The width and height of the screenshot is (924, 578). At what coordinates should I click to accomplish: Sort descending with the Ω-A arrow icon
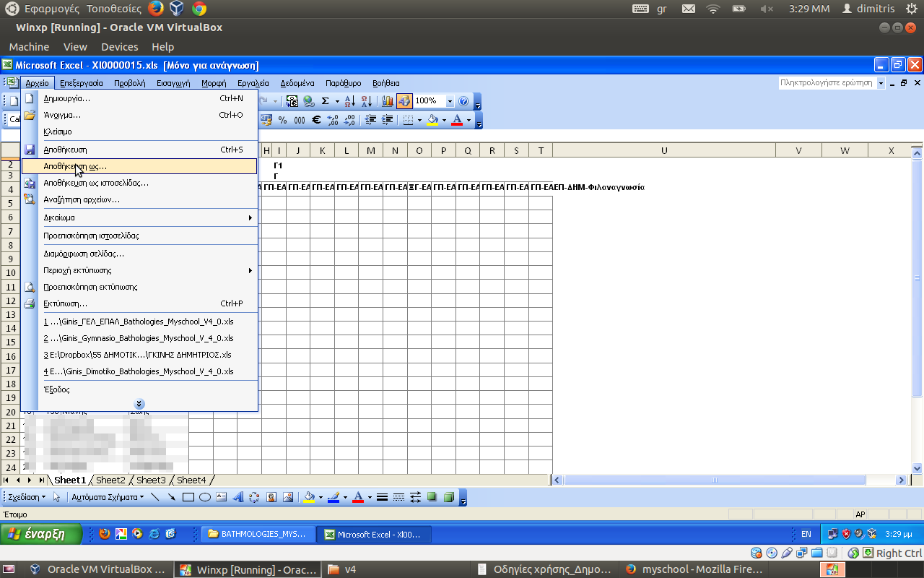pos(367,101)
